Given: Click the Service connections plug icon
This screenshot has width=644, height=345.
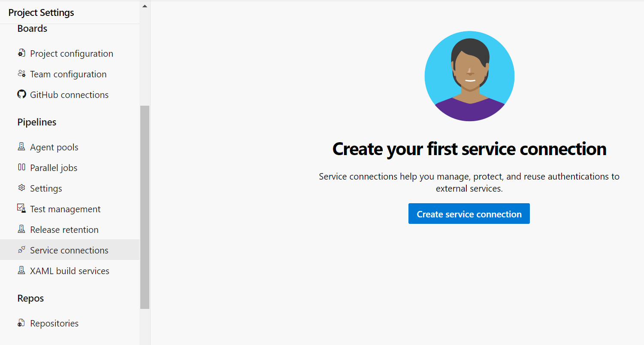Looking at the screenshot, I should click(x=21, y=250).
